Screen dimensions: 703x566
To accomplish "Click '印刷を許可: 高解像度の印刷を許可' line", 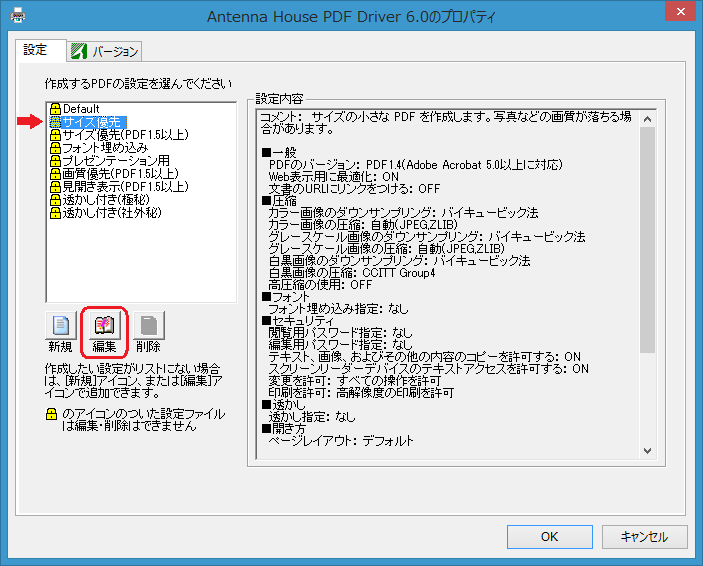I will pos(361,393).
